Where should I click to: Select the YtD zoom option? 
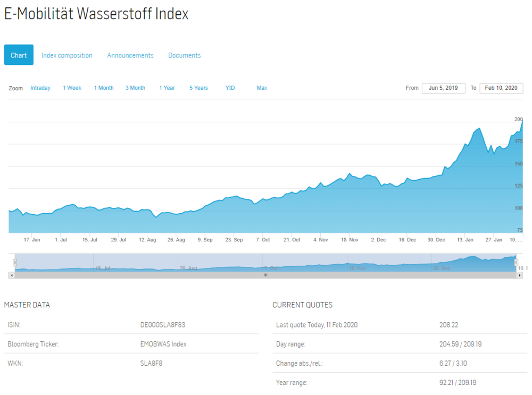coord(230,88)
